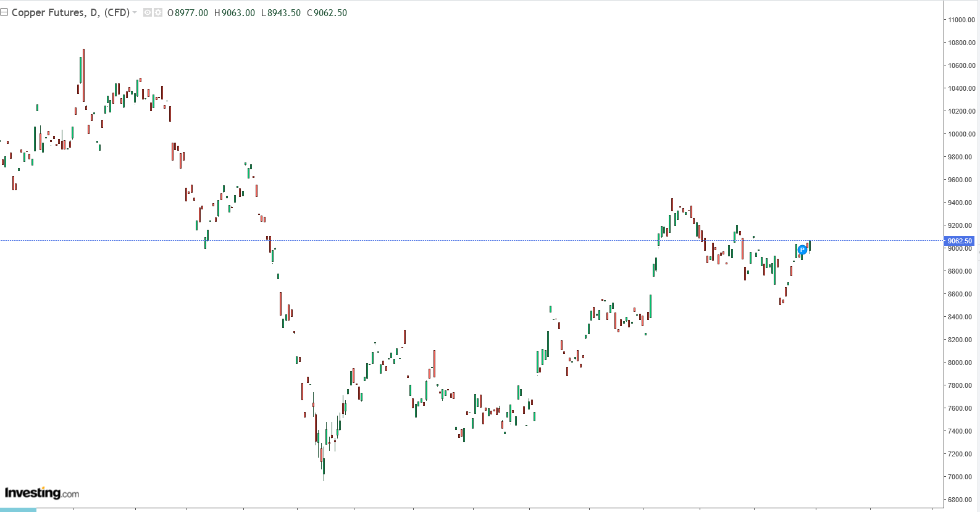Image resolution: width=980 pixels, height=512 pixels.
Task: Click the blue P marker on chart
Action: tap(802, 250)
